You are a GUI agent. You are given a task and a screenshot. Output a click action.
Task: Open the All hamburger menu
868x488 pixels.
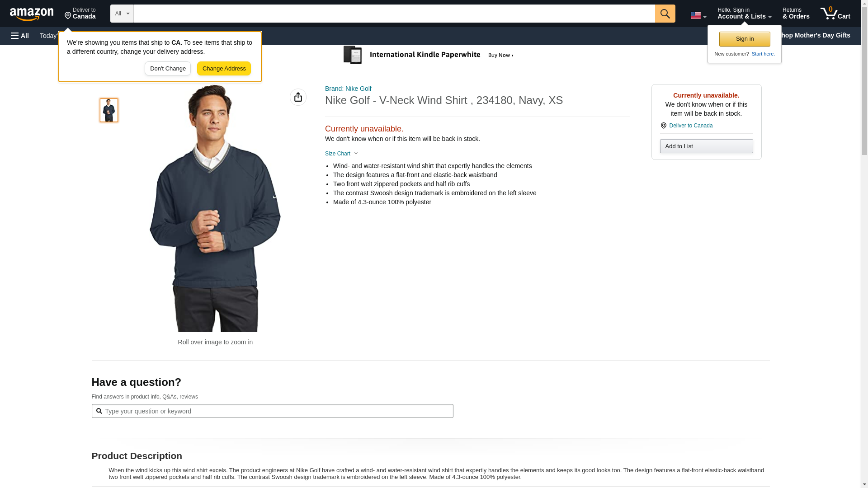click(20, 36)
